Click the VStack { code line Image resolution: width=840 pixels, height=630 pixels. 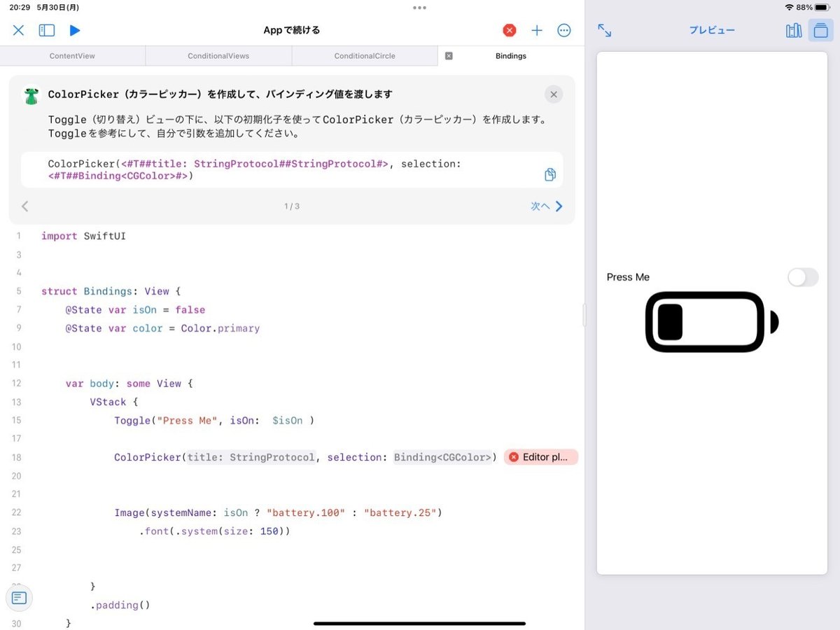[x=114, y=402]
